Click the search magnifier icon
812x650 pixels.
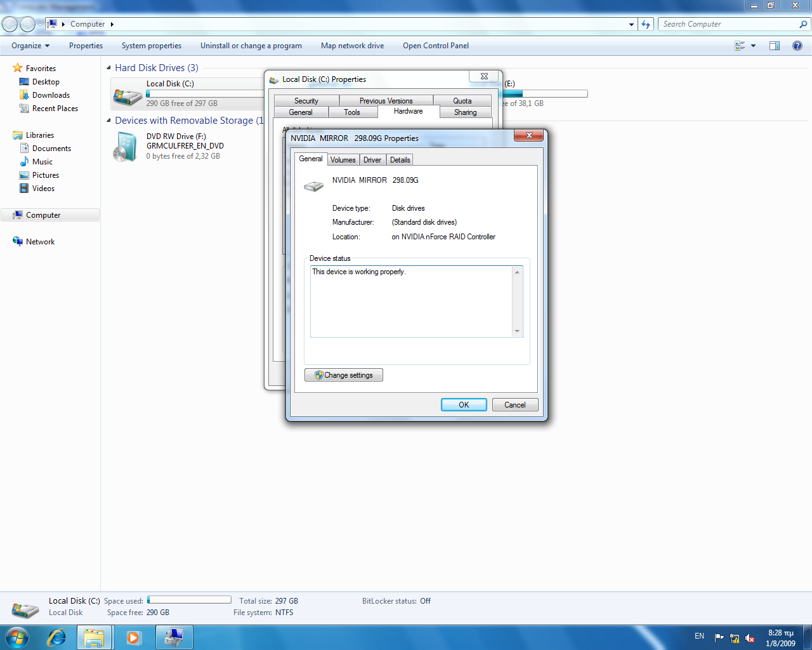coord(804,24)
